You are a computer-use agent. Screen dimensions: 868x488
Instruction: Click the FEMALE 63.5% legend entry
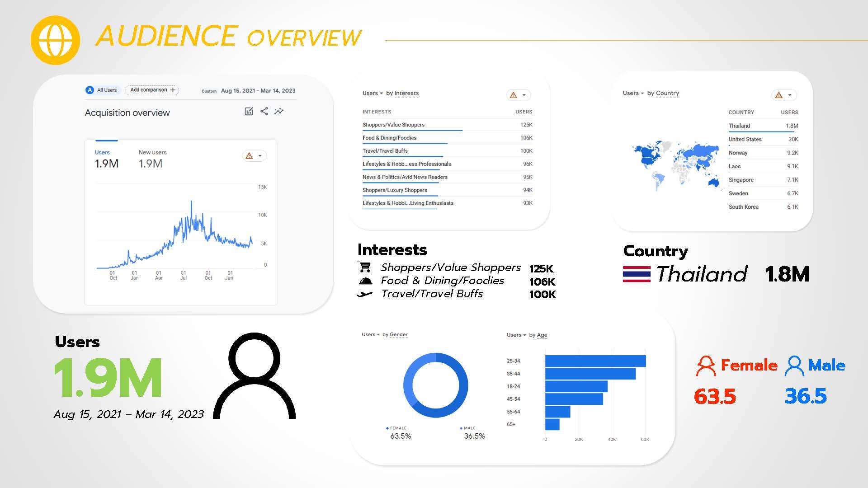point(399,433)
